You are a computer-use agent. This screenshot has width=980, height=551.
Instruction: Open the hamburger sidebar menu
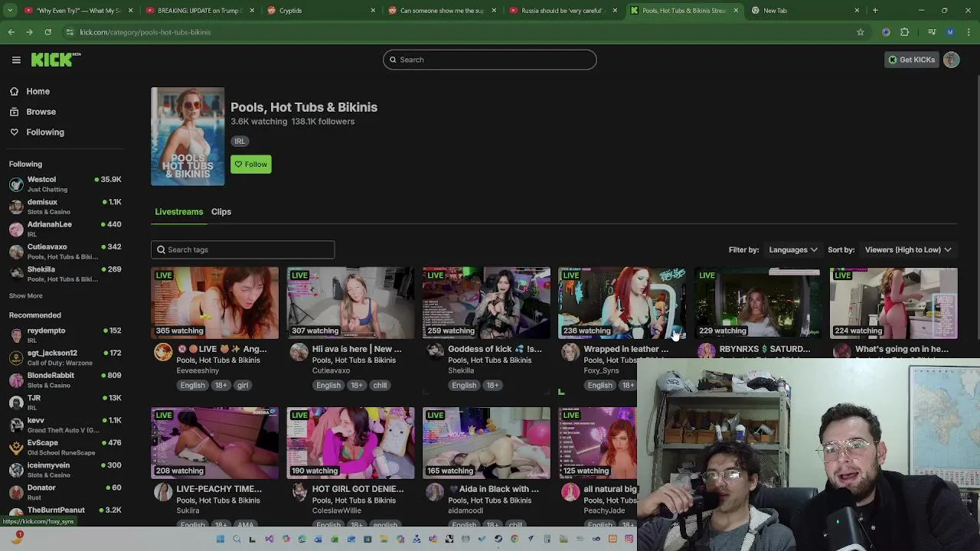(x=16, y=60)
